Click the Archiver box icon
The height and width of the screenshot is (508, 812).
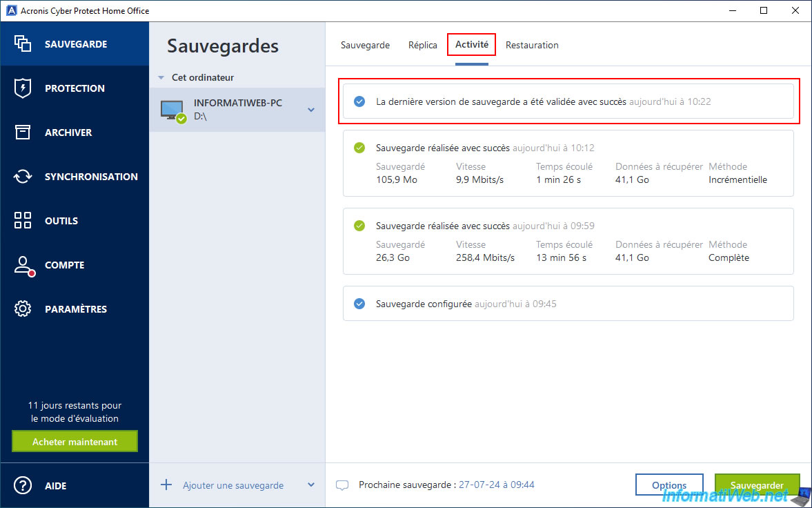click(23, 133)
